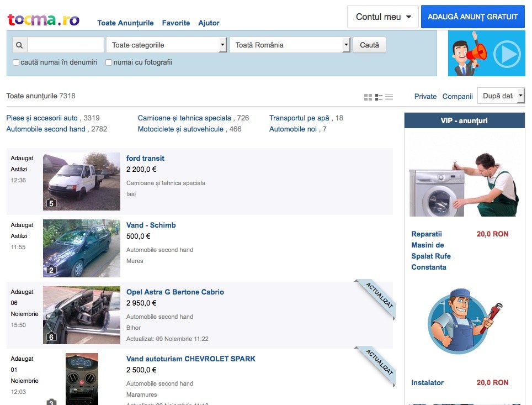Screen dimensions: 532x405
Task: Click the 'Actualizat: 09 Noiembrie 11:22' text
Action: coord(168,339)
